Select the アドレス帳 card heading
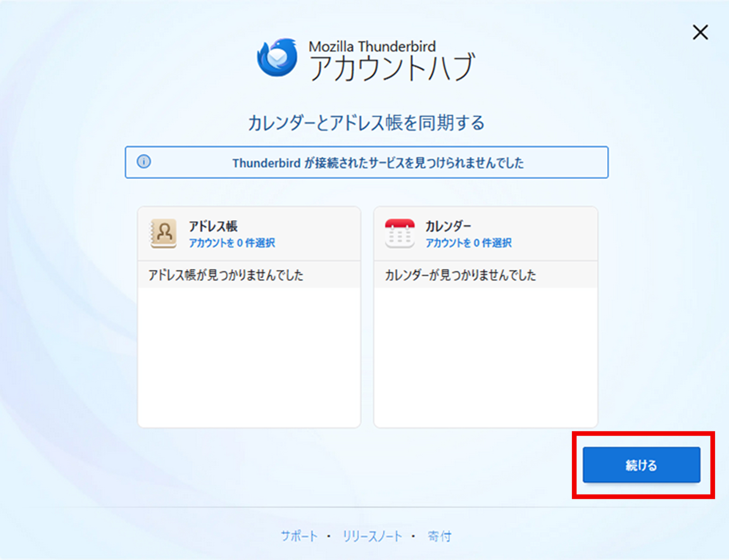 coord(213,226)
